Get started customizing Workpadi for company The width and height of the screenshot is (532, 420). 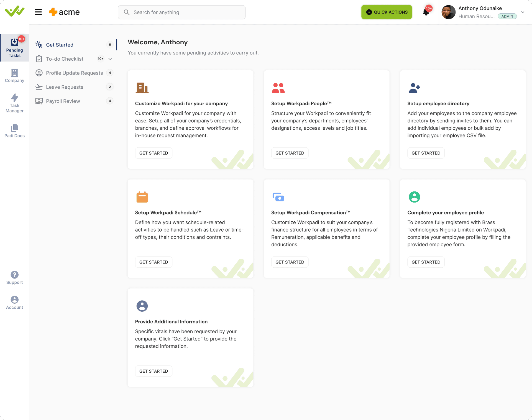click(x=154, y=153)
